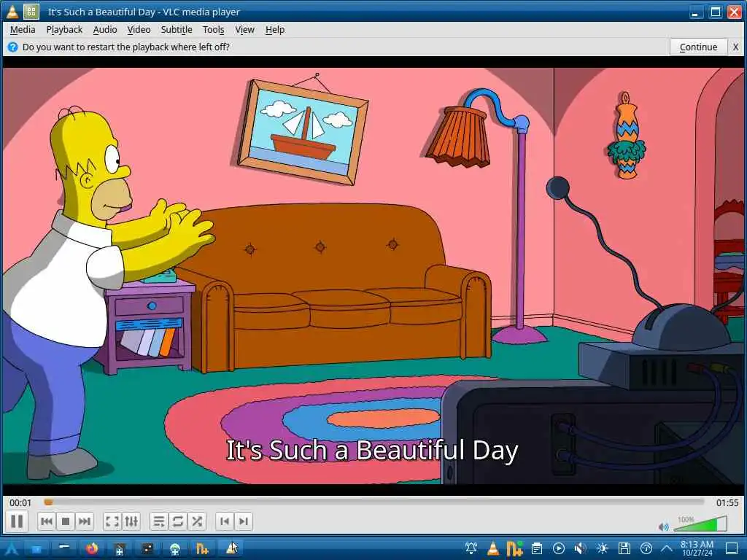Toggle the playlist view
This screenshot has height=560, width=747.
pyautogui.click(x=158, y=521)
